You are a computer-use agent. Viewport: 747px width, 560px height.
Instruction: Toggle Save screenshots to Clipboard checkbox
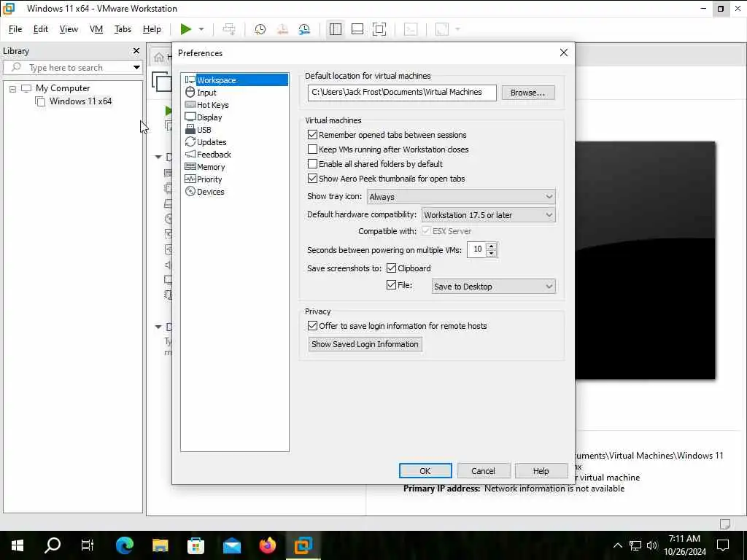pos(391,268)
